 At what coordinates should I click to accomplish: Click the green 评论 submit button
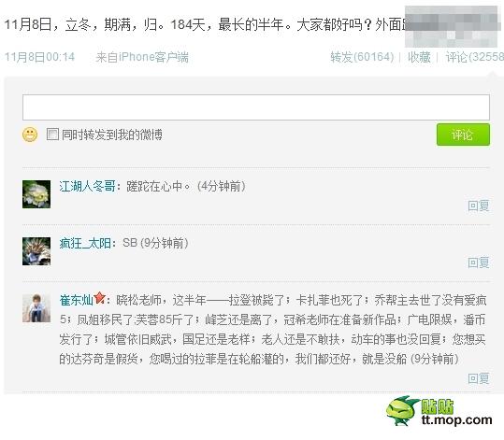pos(463,135)
